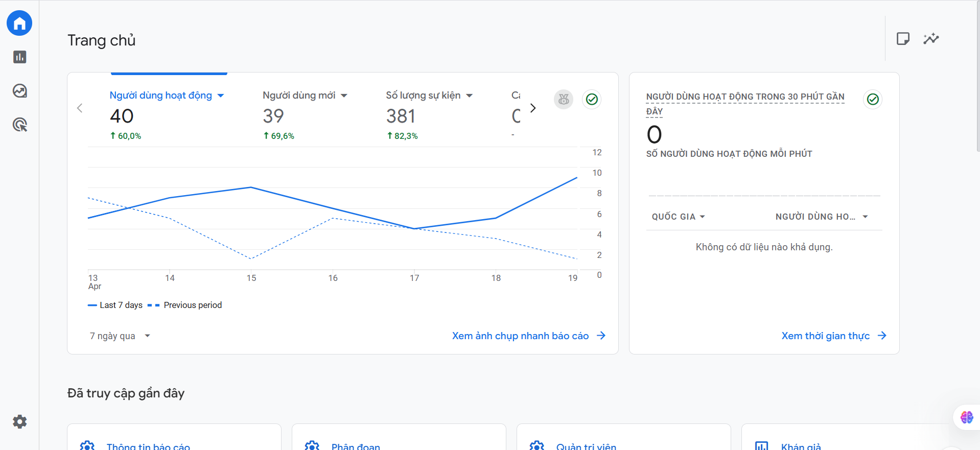Select the 'Số lượng sự kiện' metric tab

coord(423,96)
